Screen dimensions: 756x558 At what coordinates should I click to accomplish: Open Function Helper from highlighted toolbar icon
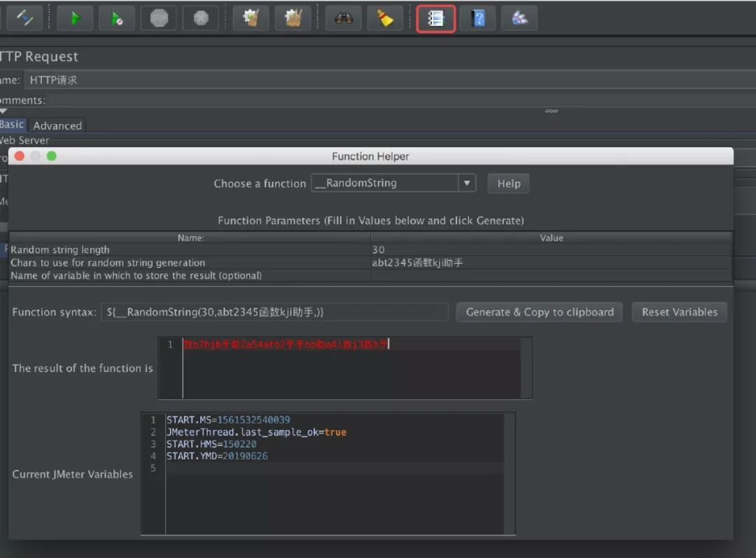(436, 19)
